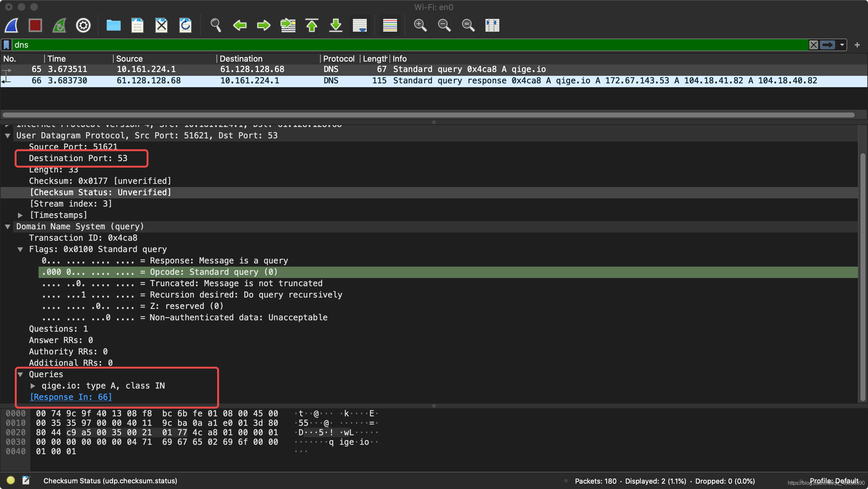This screenshot has width=868, height=489.
Task: Apply display filter arrow button
Action: (827, 45)
